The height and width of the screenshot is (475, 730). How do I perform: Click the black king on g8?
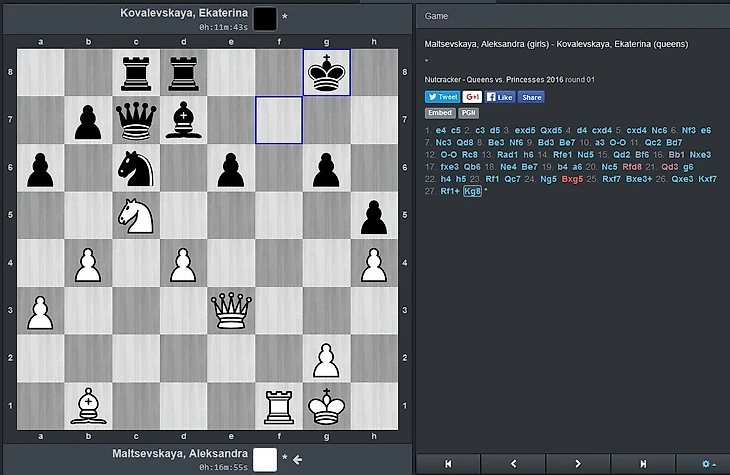tap(327, 73)
